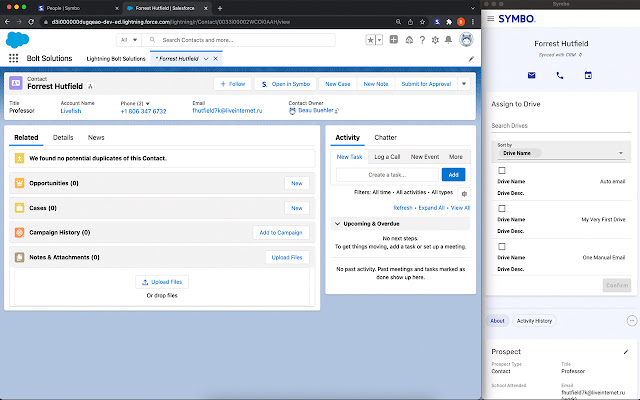Click the View All activity link
Screen dimensions: 640x400
click(x=460, y=208)
